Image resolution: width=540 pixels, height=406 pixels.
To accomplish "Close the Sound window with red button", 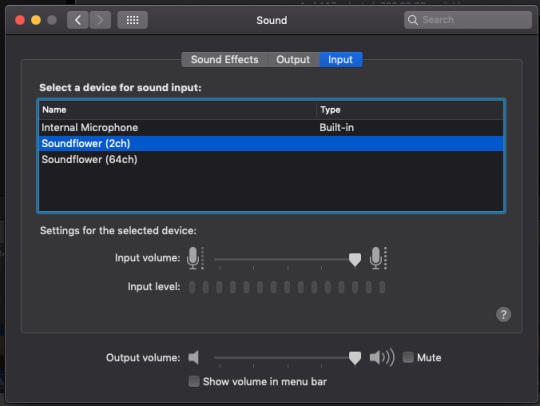I will [x=20, y=20].
